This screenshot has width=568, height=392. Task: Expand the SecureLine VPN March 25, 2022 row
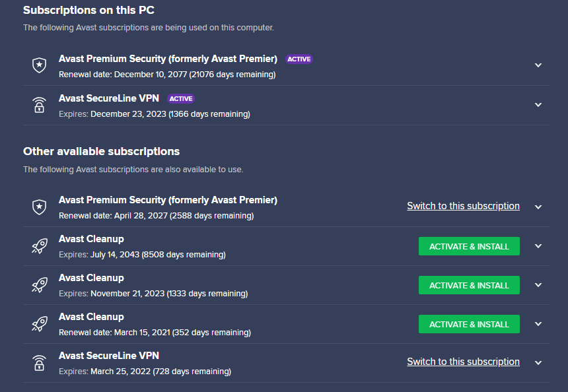click(538, 363)
